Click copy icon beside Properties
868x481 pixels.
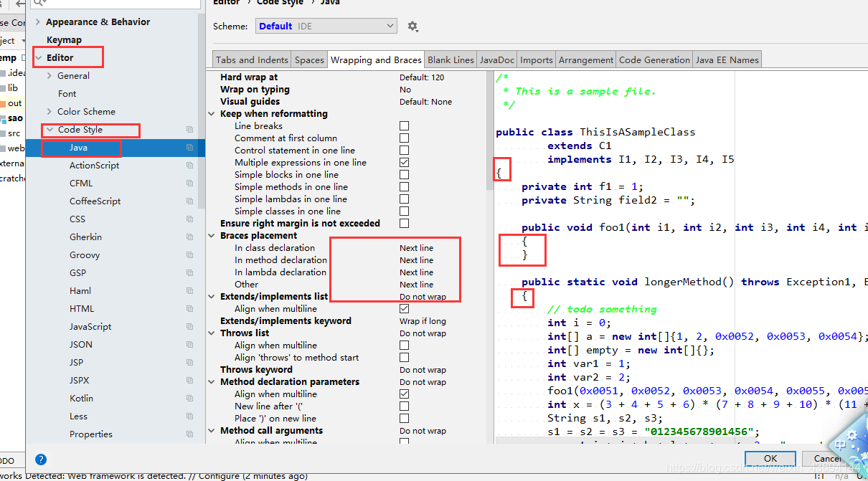pos(189,434)
